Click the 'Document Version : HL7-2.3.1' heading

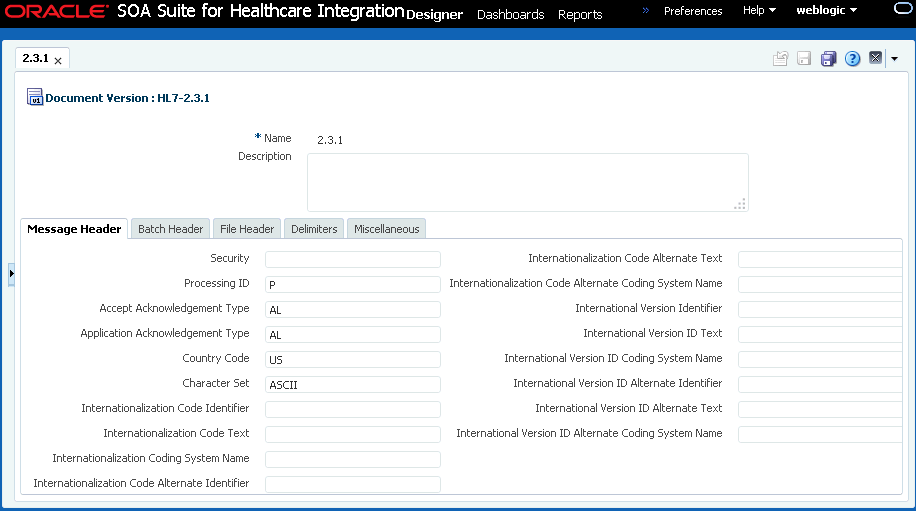tap(127, 98)
